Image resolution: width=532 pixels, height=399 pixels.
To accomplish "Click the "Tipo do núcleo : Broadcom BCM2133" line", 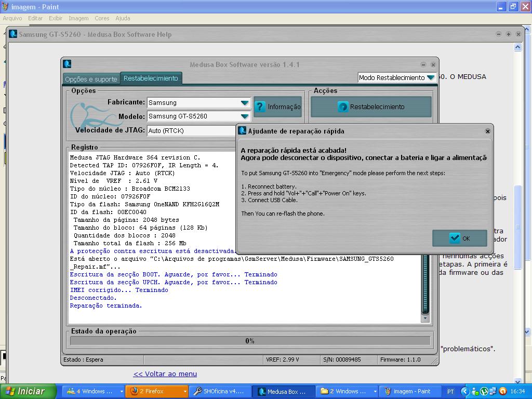I will (130, 189).
